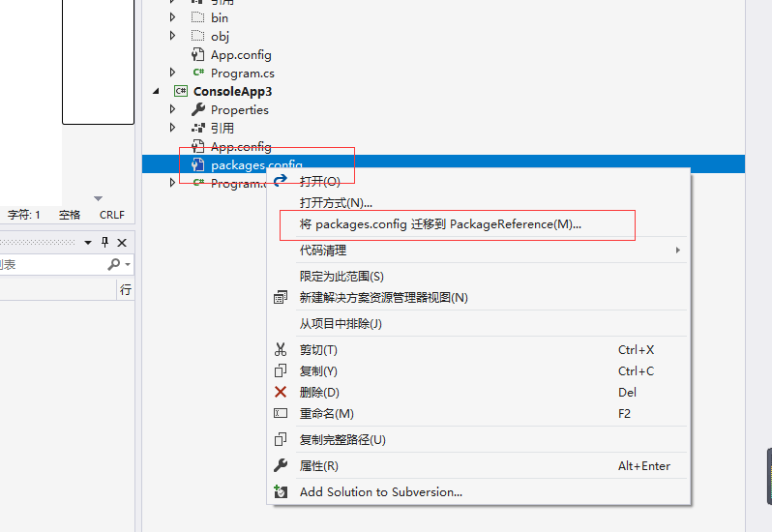Select upper App.config tree item

(241, 54)
